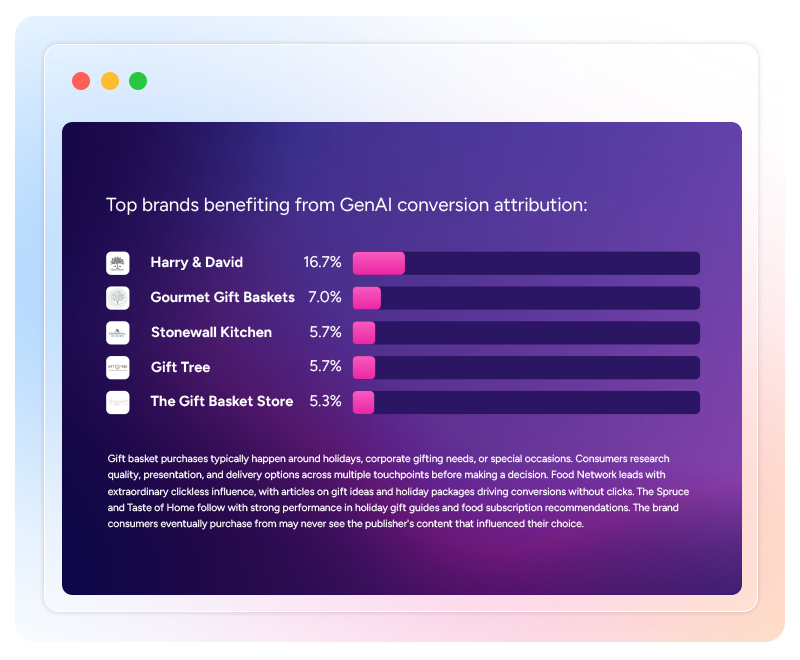Click The Gift Basket Store logo icon

118,402
